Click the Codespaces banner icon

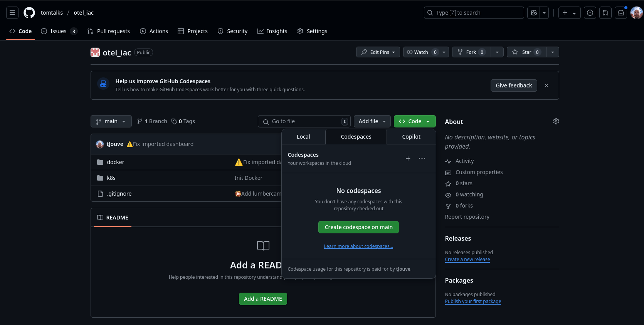[x=103, y=84]
